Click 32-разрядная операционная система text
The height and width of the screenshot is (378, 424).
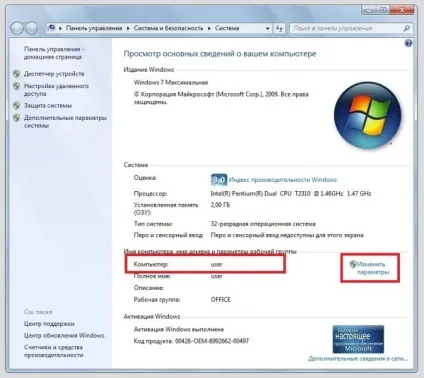[263, 224]
